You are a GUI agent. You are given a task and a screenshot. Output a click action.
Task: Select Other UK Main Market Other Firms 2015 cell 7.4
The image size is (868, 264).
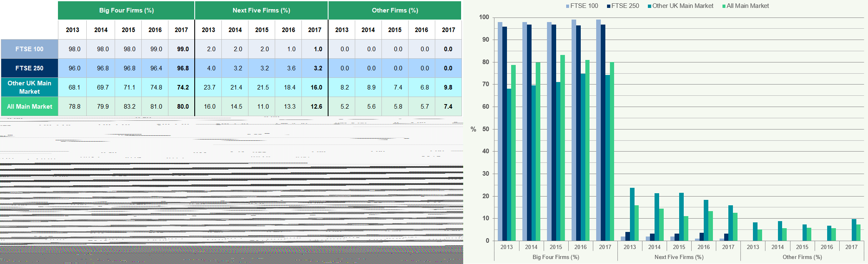tap(395, 87)
